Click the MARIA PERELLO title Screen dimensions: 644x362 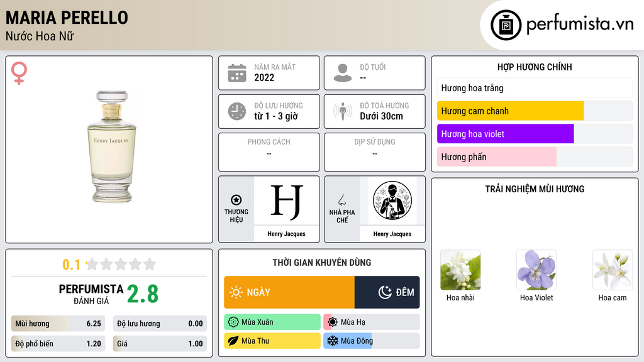pos(67,18)
